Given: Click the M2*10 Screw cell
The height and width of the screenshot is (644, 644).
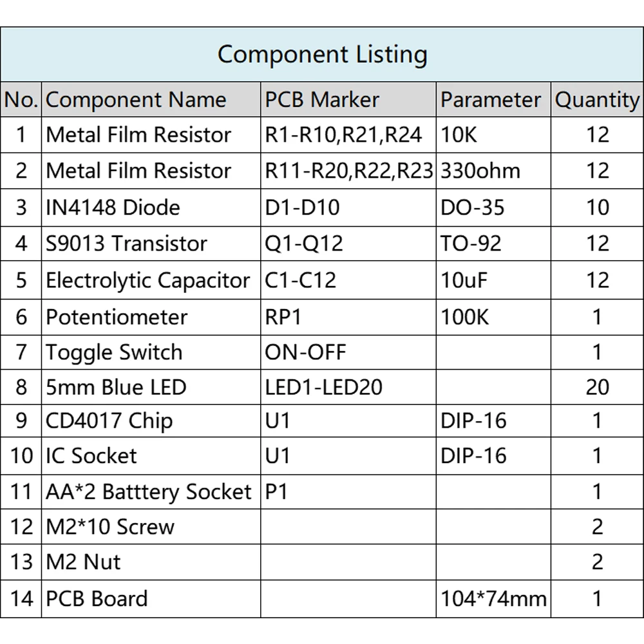Looking at the screenshot, I should coord(110,527).
